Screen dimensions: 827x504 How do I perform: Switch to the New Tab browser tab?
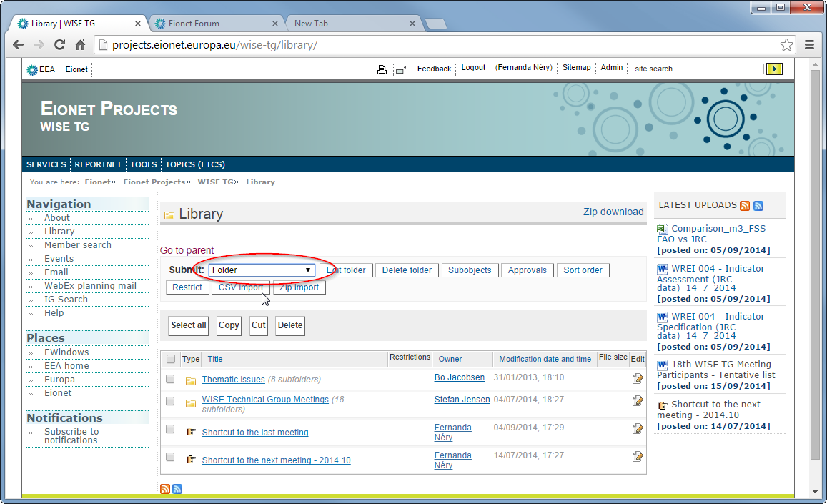[353, 23]
